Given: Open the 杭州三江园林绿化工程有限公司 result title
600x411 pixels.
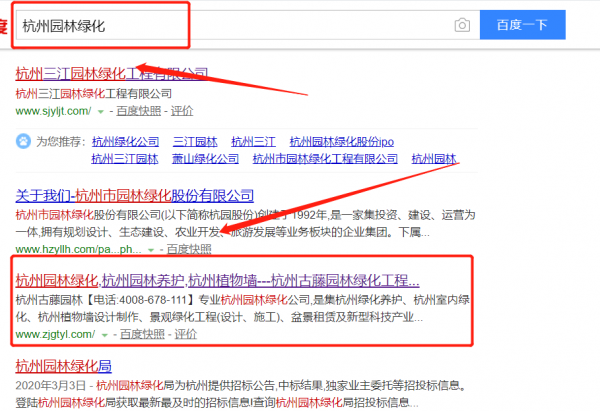Looking at the screenshot, I should pyautogui.click(x=112, y=73).
